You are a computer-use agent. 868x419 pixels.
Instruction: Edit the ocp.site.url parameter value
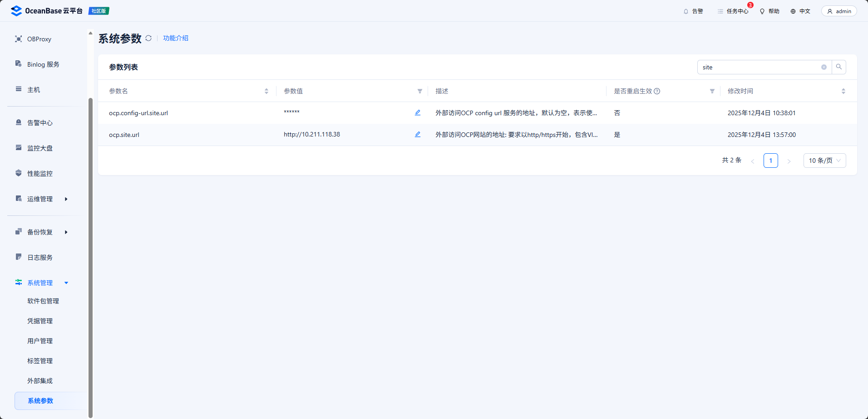(418, 135)
